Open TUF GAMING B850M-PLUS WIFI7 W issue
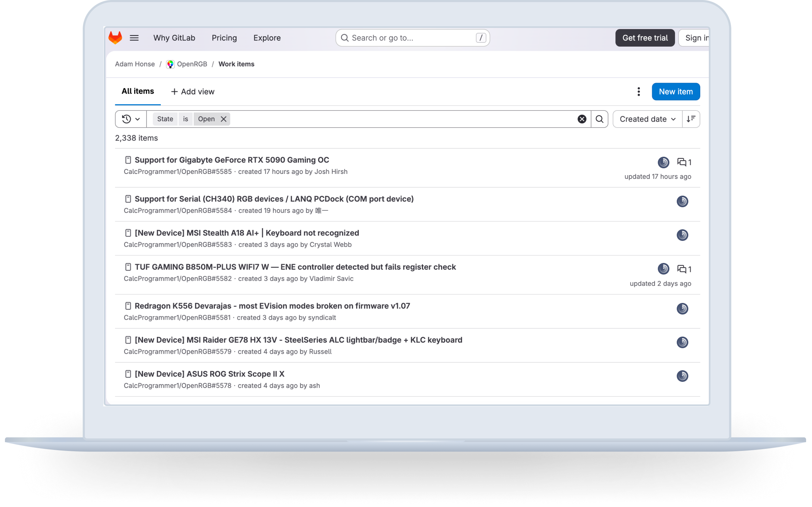This screenshot has width=812, height=507. [295, 267]
